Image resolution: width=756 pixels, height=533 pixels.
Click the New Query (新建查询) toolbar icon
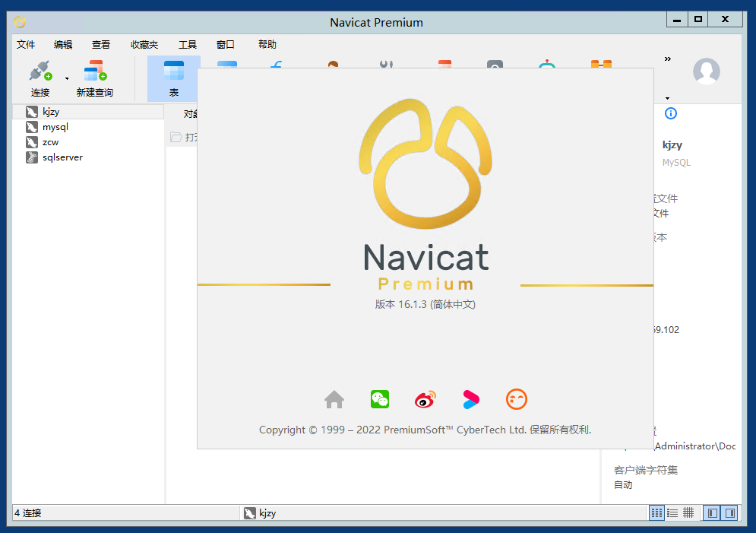click(95, 71)
